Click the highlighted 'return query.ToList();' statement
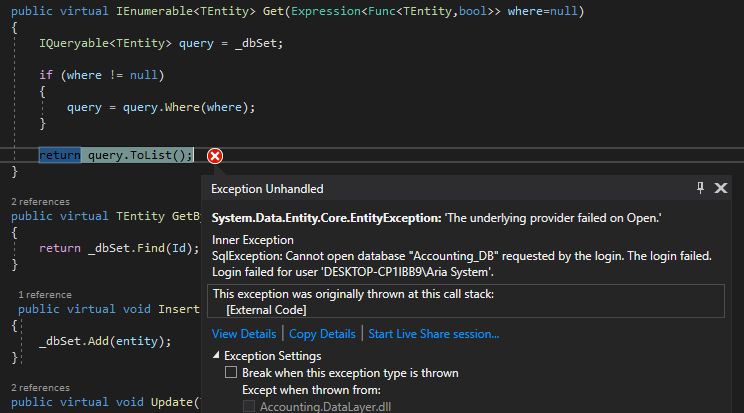 coord(116,155)
